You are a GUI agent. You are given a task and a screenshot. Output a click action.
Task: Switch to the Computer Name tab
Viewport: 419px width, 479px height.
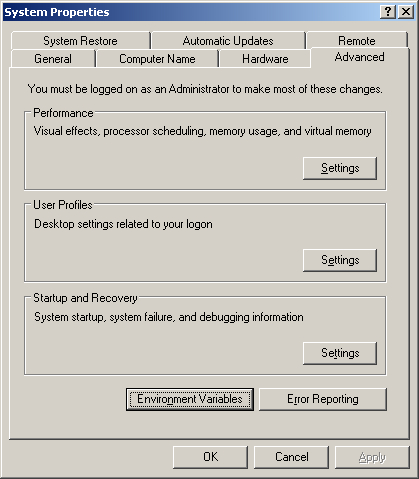point(157,59)
